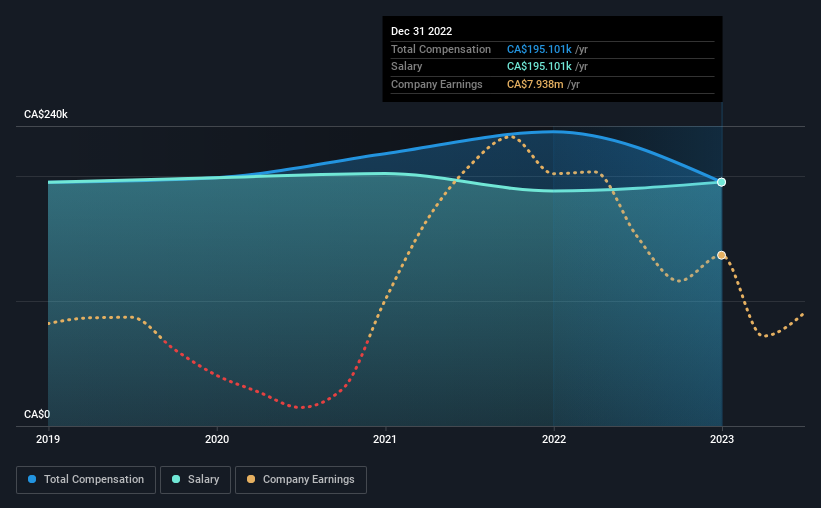This screenshot has width=821, height=508.
Task: Toggle the Total Compensation legend button
Action: [86, 480]
